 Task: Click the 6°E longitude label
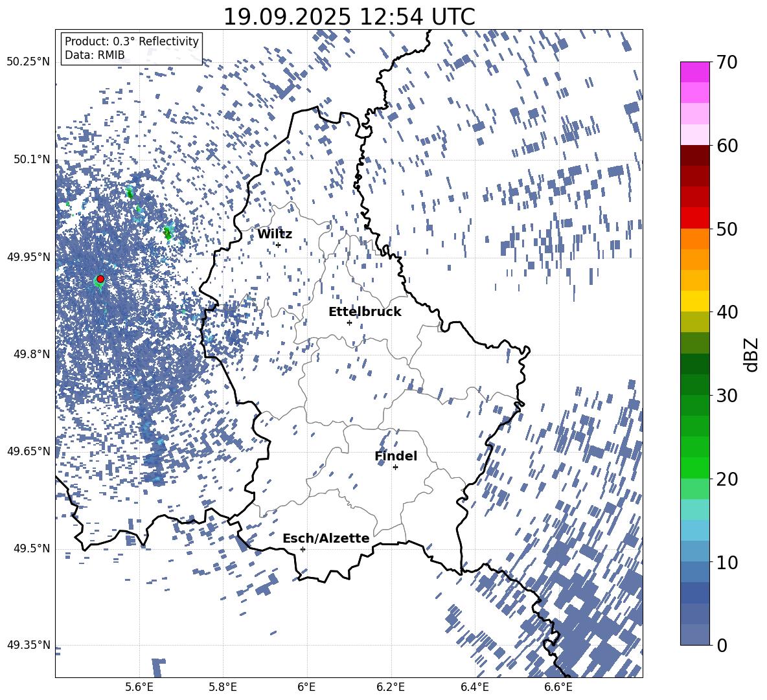[x=306, y=687]
